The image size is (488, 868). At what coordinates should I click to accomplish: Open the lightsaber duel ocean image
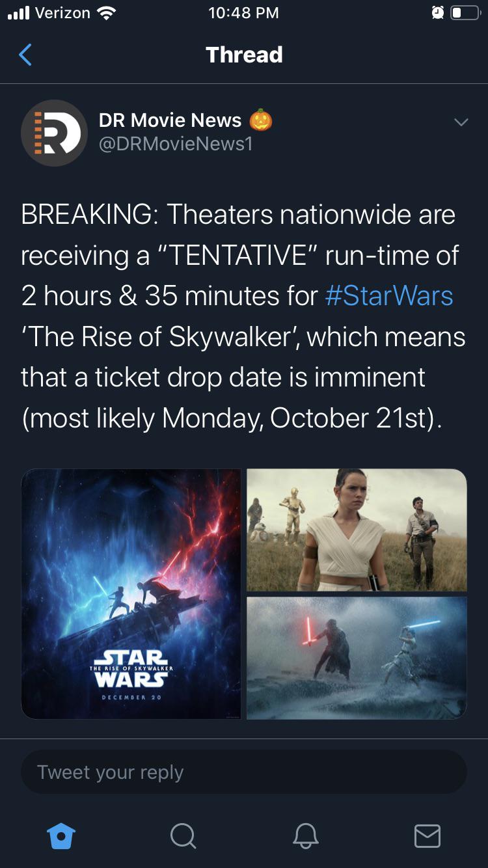point(357,658)
